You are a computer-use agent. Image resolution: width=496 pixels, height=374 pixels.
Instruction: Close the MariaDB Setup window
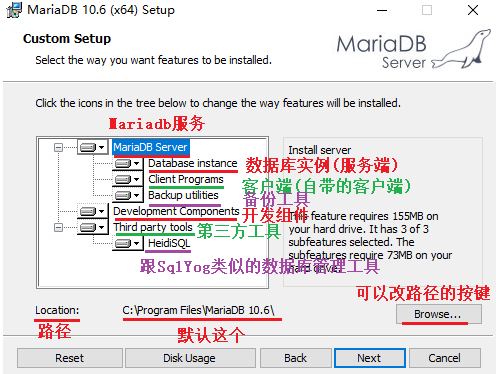473,10
